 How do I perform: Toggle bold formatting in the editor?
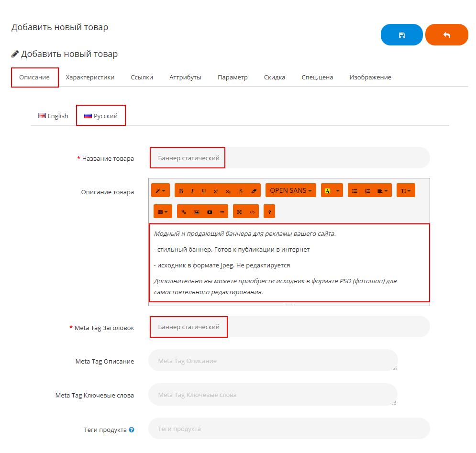click(181, 191)
